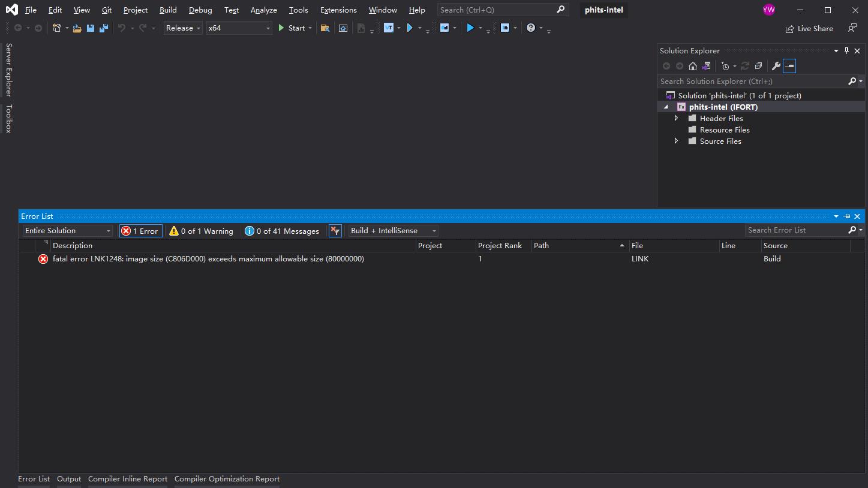Image resolution: width=868 pixels, height=488 pixels.
Task: Click the Home icon in Solution Explorer
Action: pos(693,66)
